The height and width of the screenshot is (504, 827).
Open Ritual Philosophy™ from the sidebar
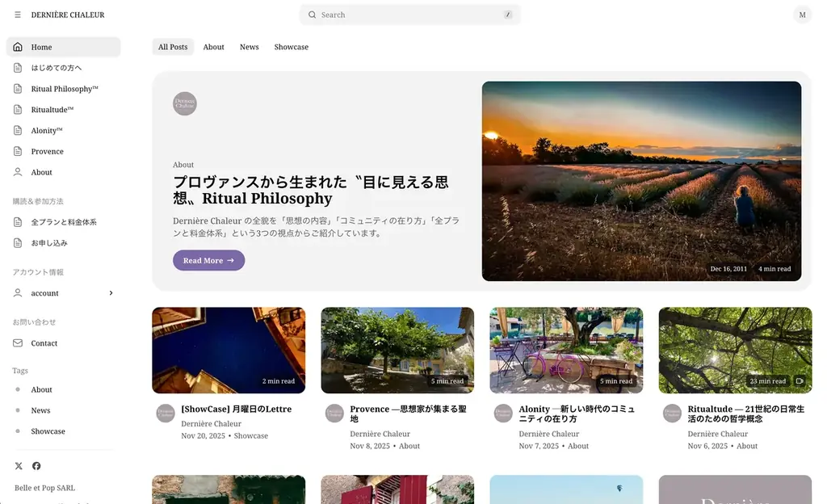tap(65, 88)
